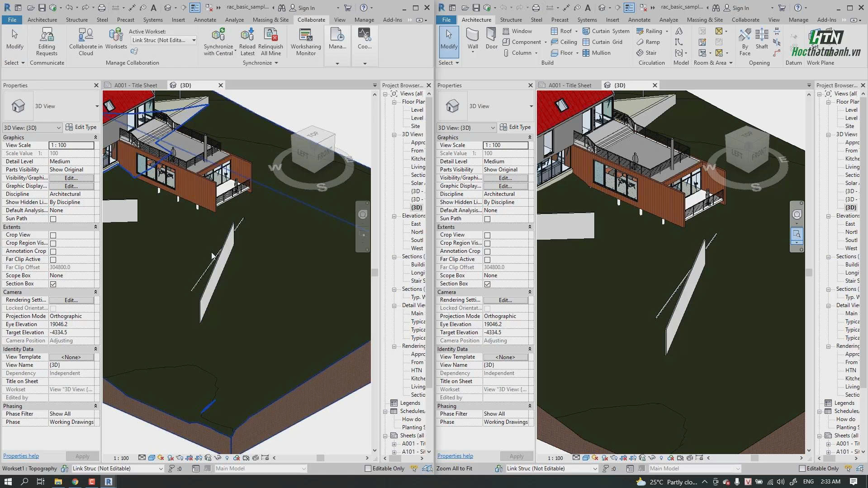Click the left view's vertical scrollbar
Screen dimensions: 868x488
point(375,272)
